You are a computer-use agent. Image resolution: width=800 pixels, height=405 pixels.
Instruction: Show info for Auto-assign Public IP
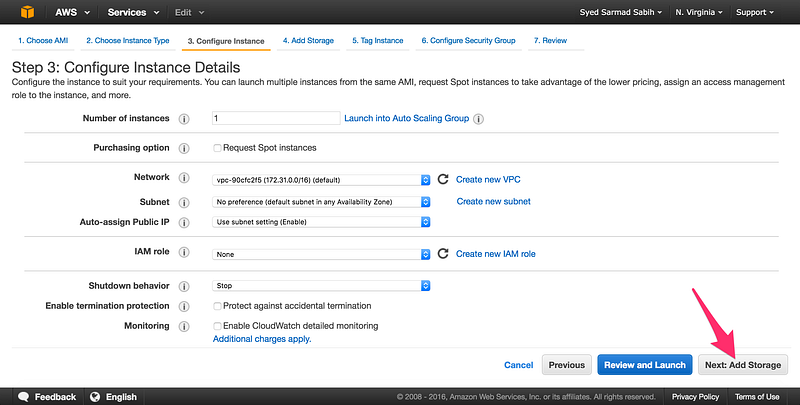click(x=184, y=223)
